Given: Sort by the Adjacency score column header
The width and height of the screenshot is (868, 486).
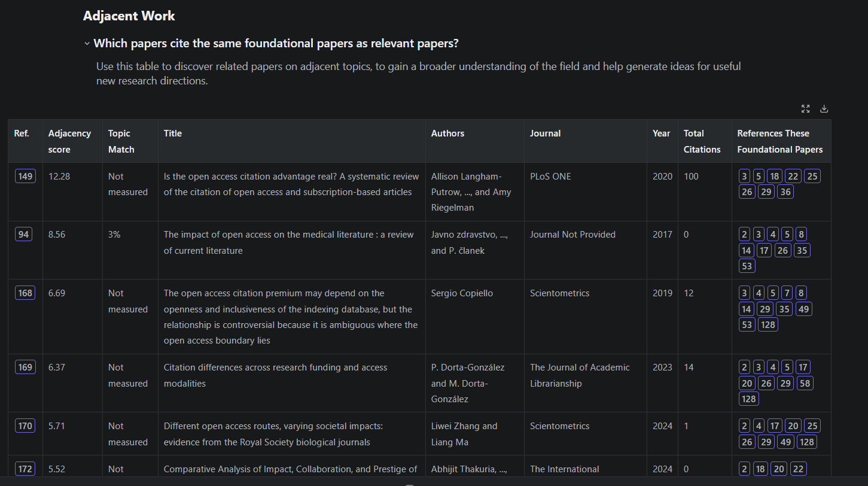Looking at the screenshot, I should pos(69,141).
